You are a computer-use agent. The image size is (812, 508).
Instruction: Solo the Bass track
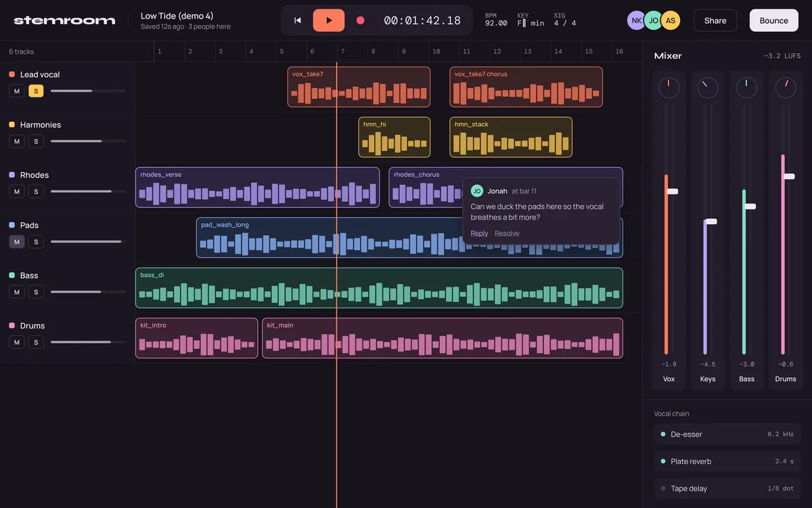(36, 291)
